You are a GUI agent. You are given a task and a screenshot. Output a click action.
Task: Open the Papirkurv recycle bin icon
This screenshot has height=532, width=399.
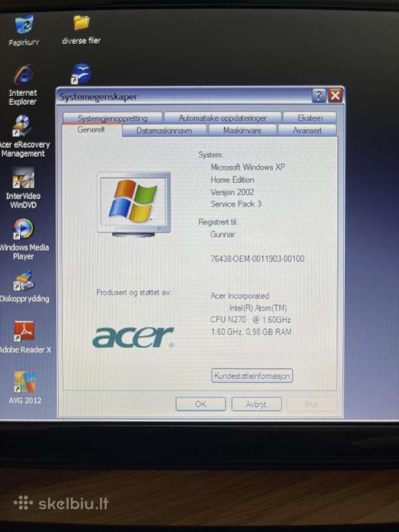(24, 24)
